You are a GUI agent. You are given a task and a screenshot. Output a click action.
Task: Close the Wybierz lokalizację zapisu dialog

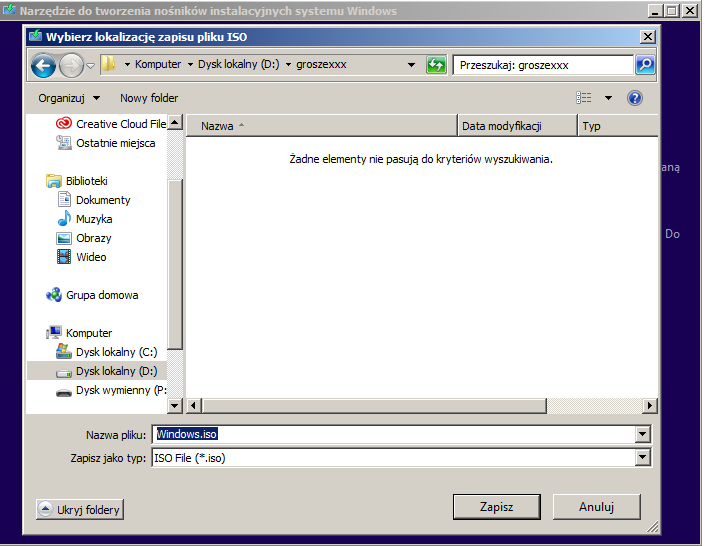point(647,37)
